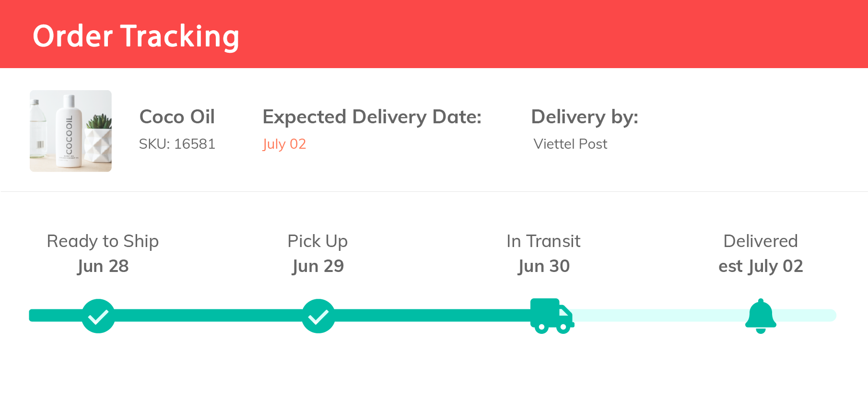Click the July 02 expected delivery date

pos(284,144)
